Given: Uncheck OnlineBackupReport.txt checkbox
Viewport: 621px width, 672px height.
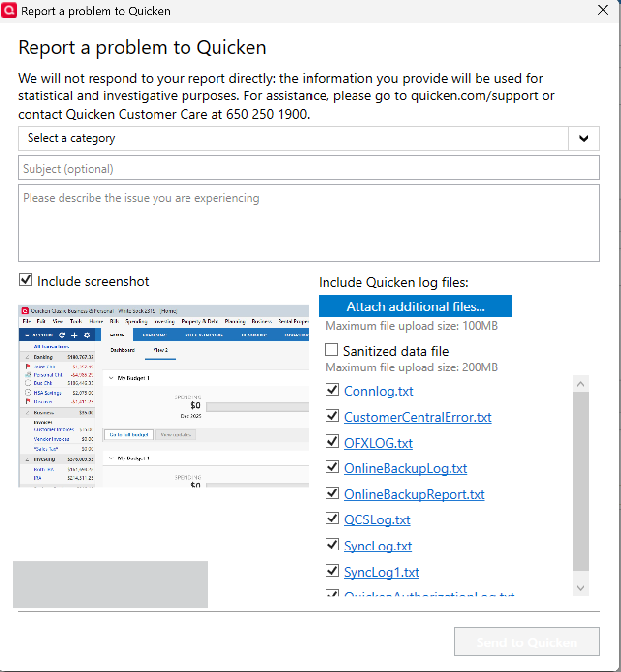Looking at the screenshot, I should pyautogui.click(x=332, y=493).
